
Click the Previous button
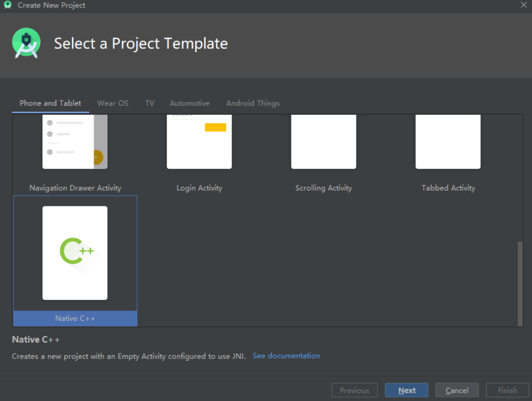click(x=354, y=390)
